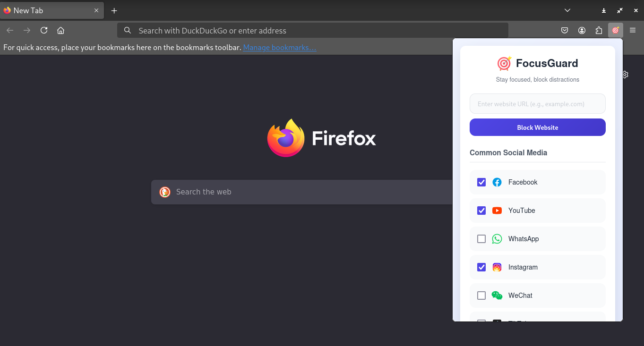Open the Firefox account icon

tap(582, 30)
